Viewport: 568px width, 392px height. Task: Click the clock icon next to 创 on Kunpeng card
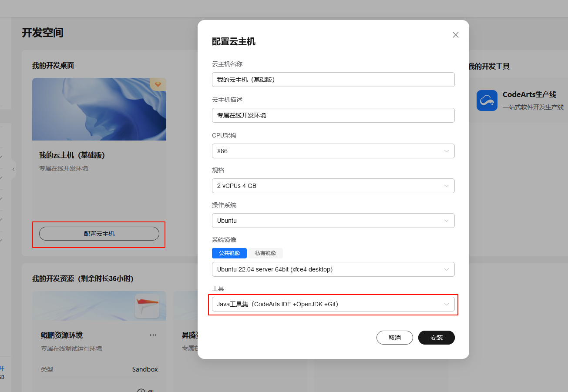(x=141, y=390)
